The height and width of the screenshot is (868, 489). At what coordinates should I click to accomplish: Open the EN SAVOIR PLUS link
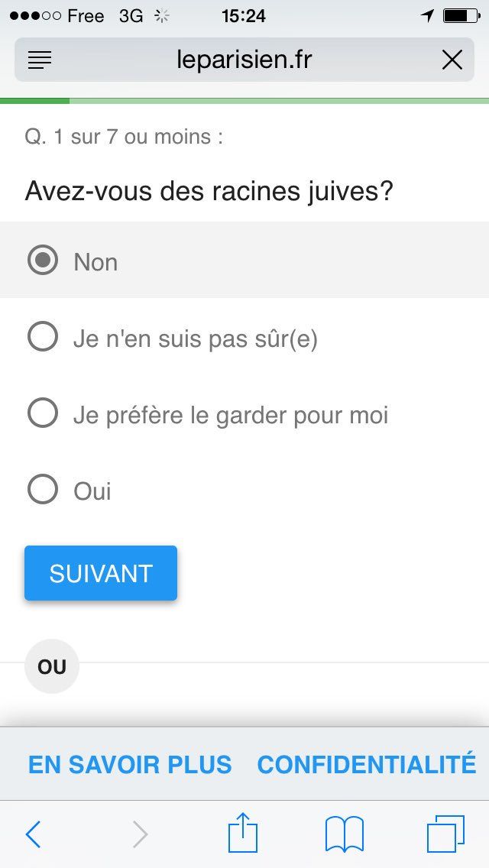click(x=130, y=764)
